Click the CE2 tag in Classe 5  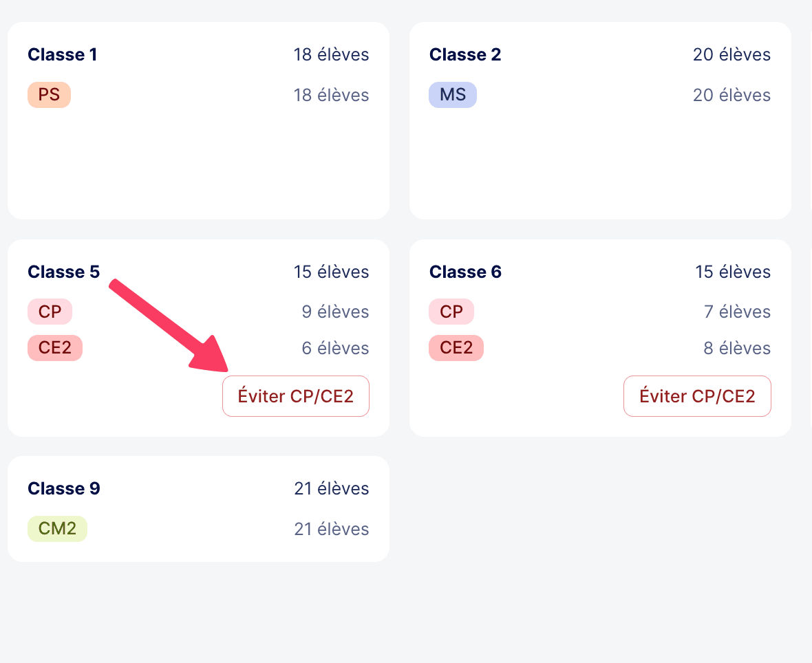[x=55, y=348]
